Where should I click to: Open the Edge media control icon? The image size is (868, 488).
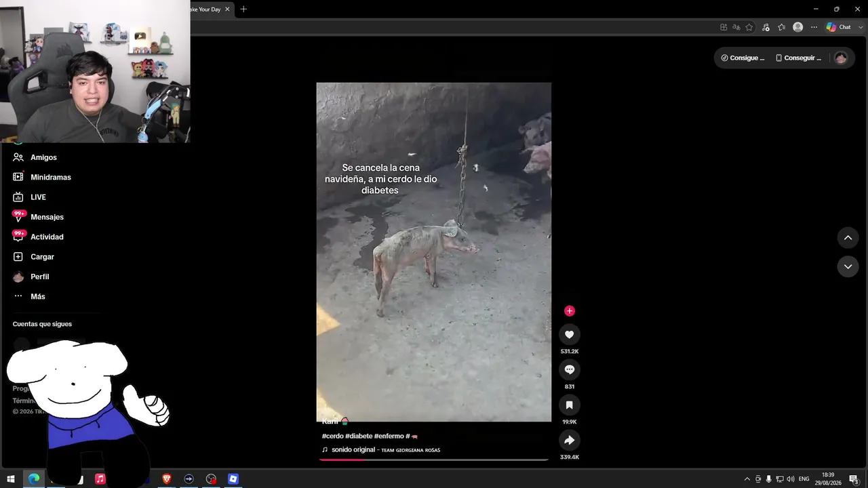(766, 27)
